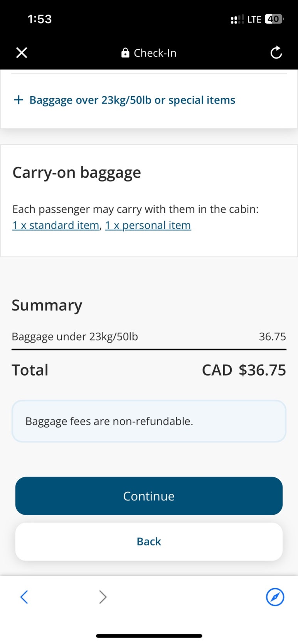Go back with browser left chevron
The width and height of the screenshot is (298, 644).
point(24,597)
